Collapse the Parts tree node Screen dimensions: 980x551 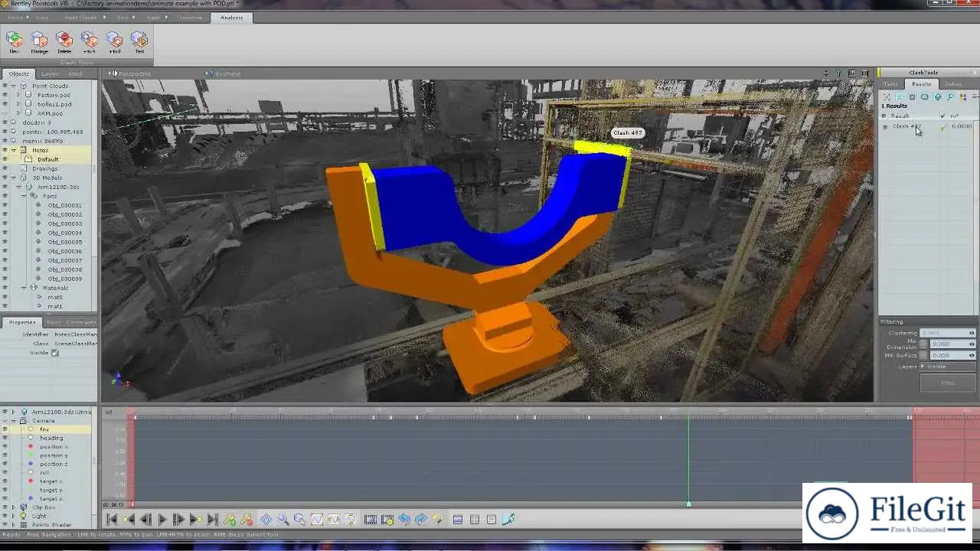pos(24,196)
